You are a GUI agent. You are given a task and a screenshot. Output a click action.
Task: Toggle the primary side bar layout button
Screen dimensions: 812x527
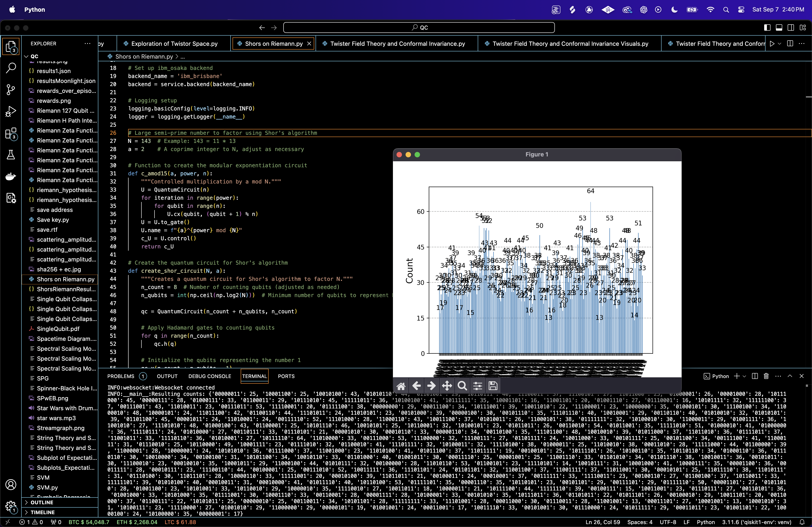767,27
